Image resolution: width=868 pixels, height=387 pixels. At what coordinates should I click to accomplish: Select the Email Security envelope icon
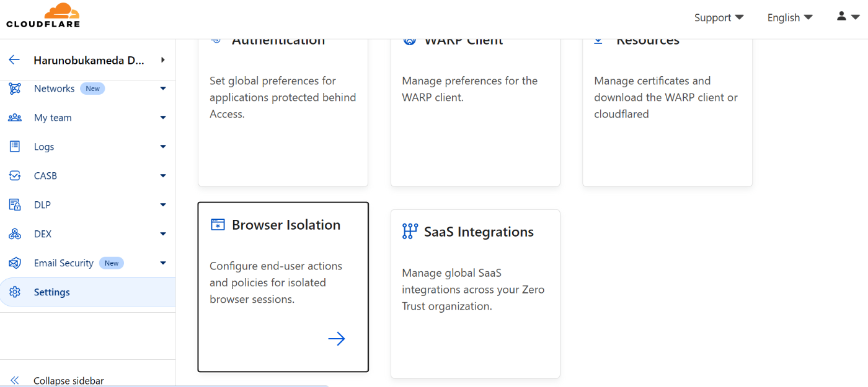[x=14, y=263]
